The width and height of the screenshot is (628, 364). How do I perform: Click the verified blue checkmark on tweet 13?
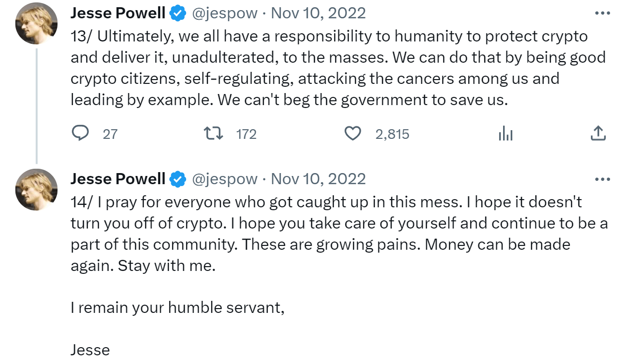tap(177, 13)
